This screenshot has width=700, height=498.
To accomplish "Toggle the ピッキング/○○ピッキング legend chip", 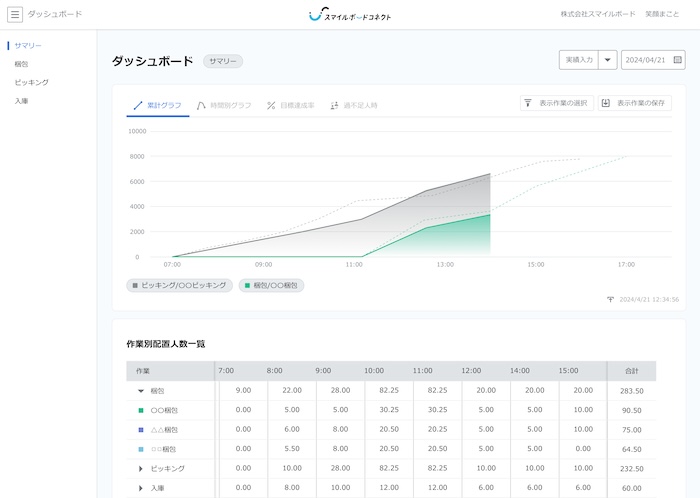I will (180, 285).
